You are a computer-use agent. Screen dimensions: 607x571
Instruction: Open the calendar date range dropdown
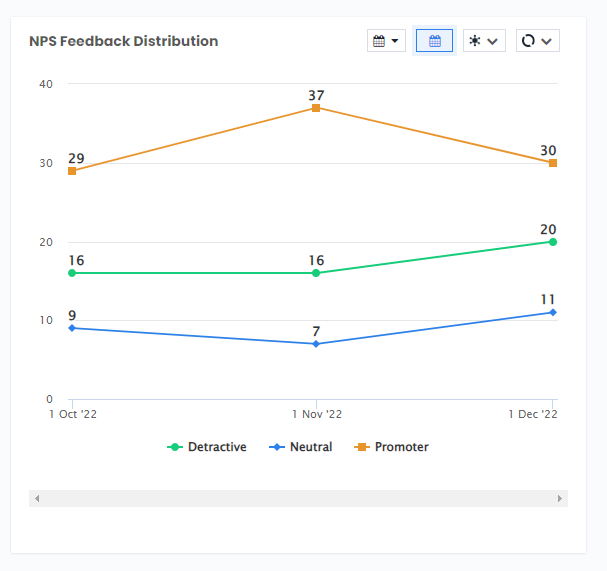[386, 41]
